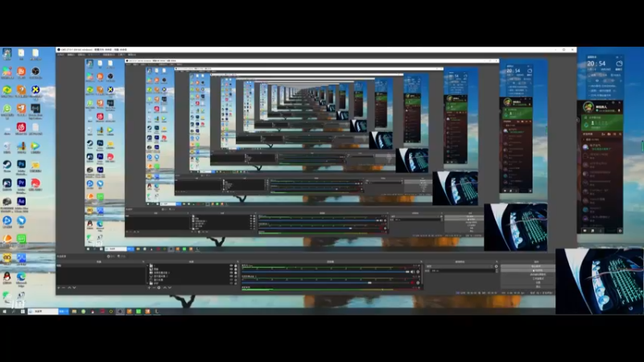This screenshot has width=644, height=362.
Task: Open the Windows Start menu
Action: (x=4, y=311)
